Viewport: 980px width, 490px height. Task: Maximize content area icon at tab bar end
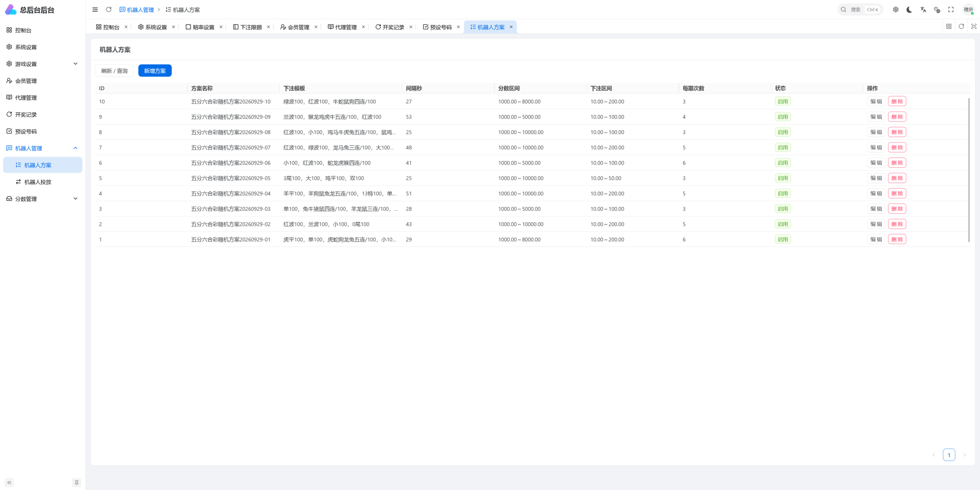coord(974,26)
